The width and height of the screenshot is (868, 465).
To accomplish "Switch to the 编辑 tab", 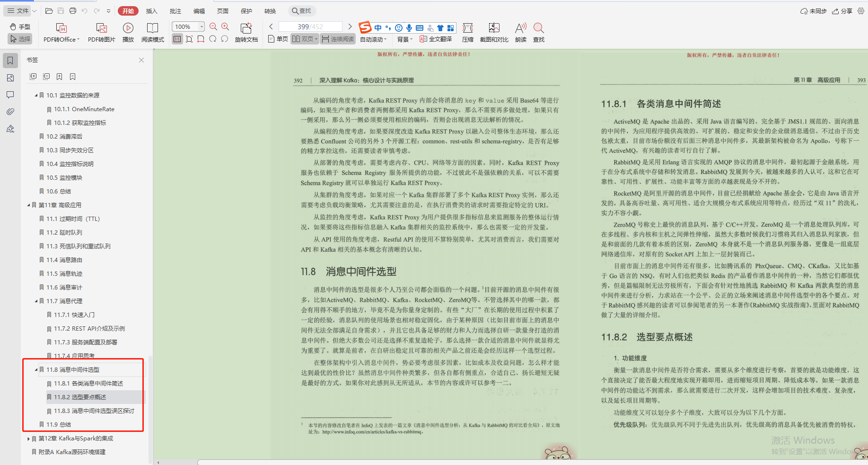I will click(199, 11).
